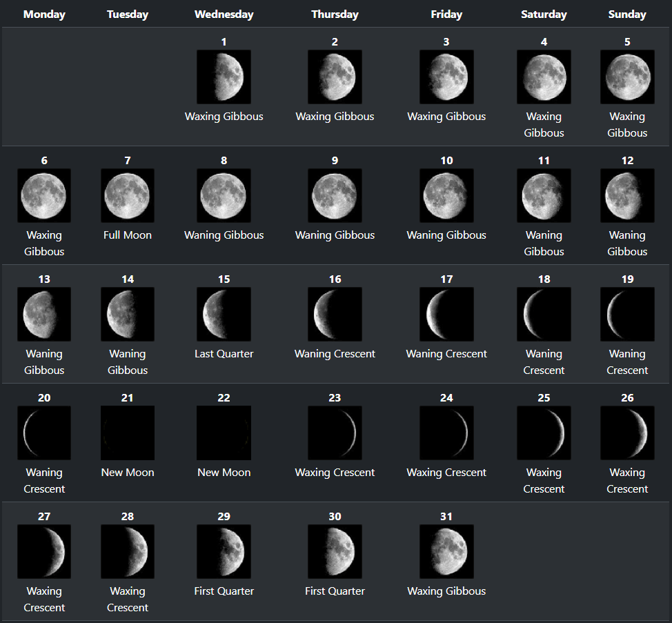Click the Waxing Crescent moon image on day 25

point(544,433)
